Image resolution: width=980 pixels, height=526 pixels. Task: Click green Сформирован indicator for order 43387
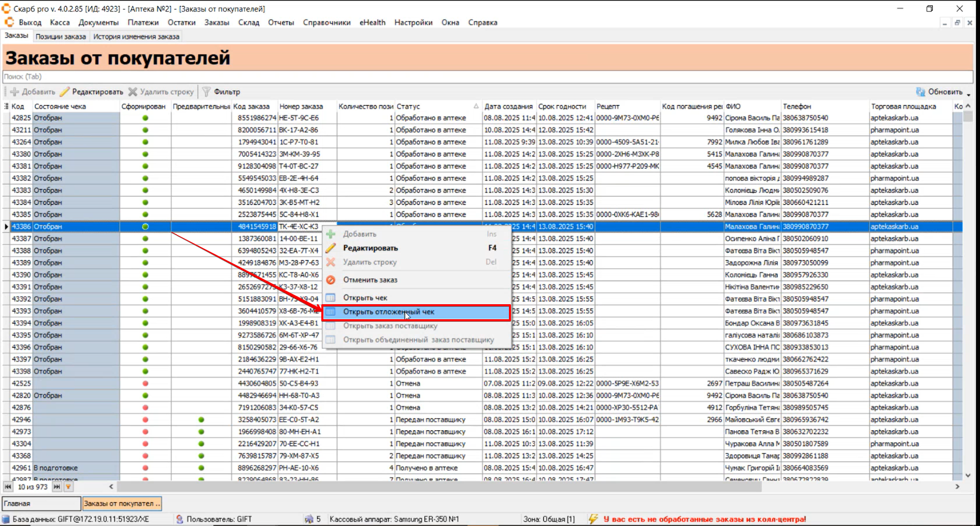145,239
